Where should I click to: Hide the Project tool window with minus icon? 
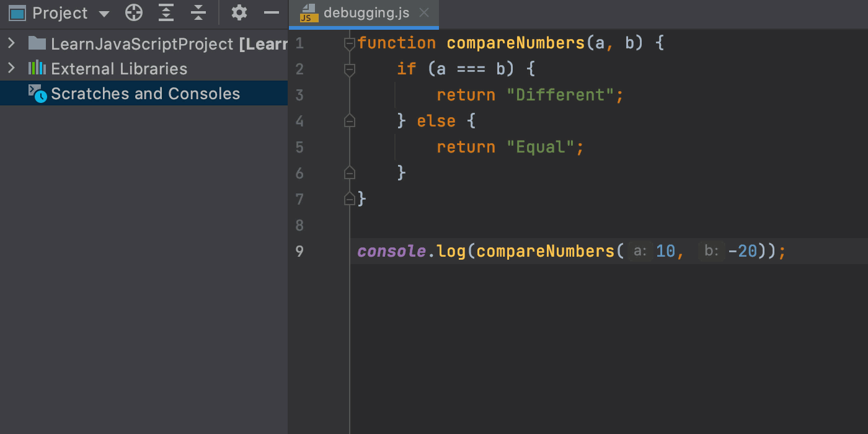(272, 12)
